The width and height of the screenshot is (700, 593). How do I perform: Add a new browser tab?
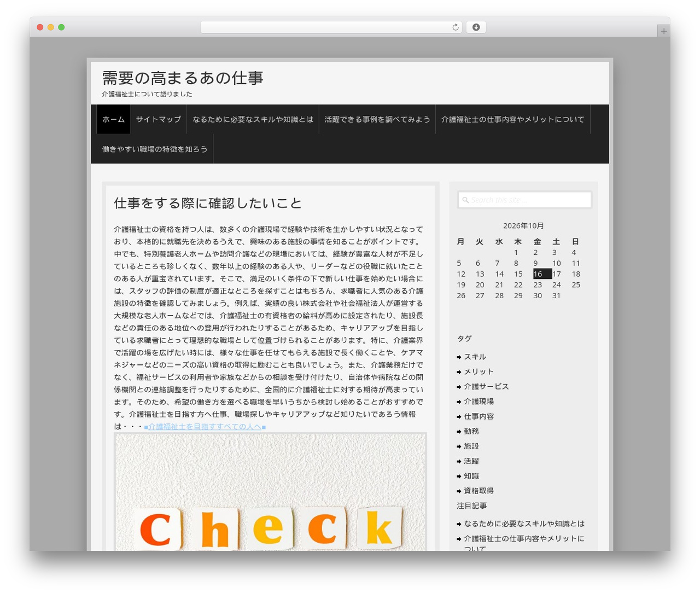coord(663,31)
